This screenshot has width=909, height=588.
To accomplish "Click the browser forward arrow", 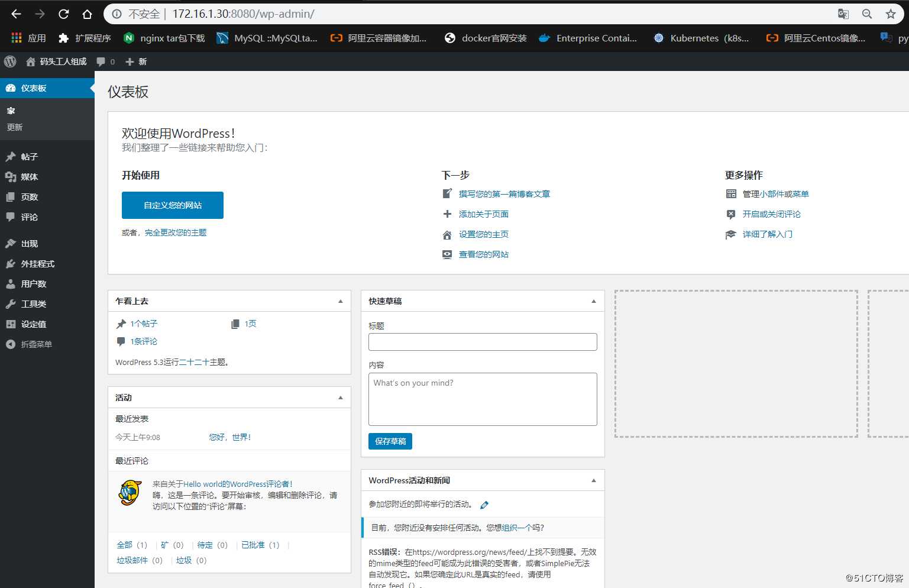I will pos(40,14).
